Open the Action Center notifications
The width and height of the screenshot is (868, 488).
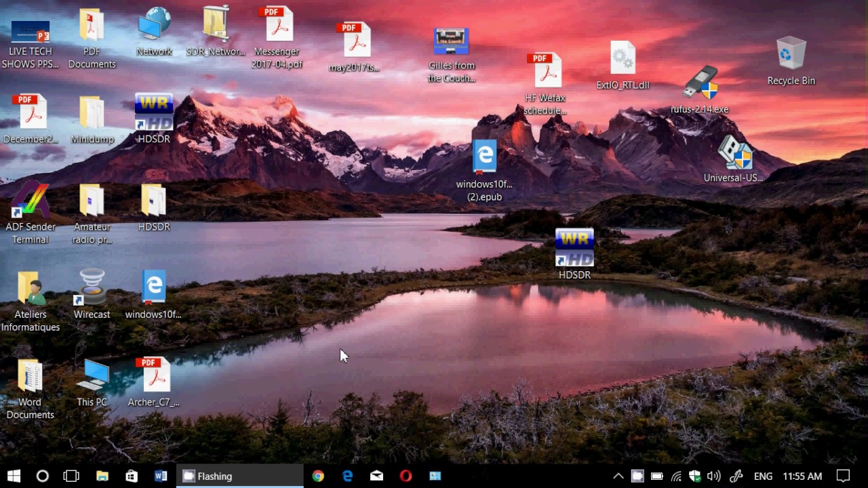pos(843,476)
